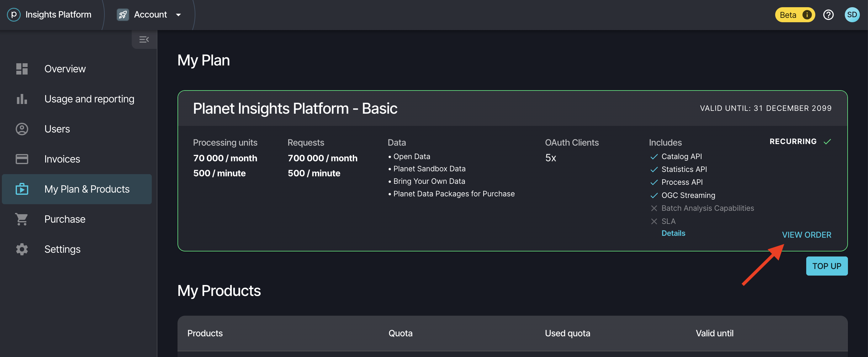Click the Open Data list item

pyautogui.click(x=409, y=157)
